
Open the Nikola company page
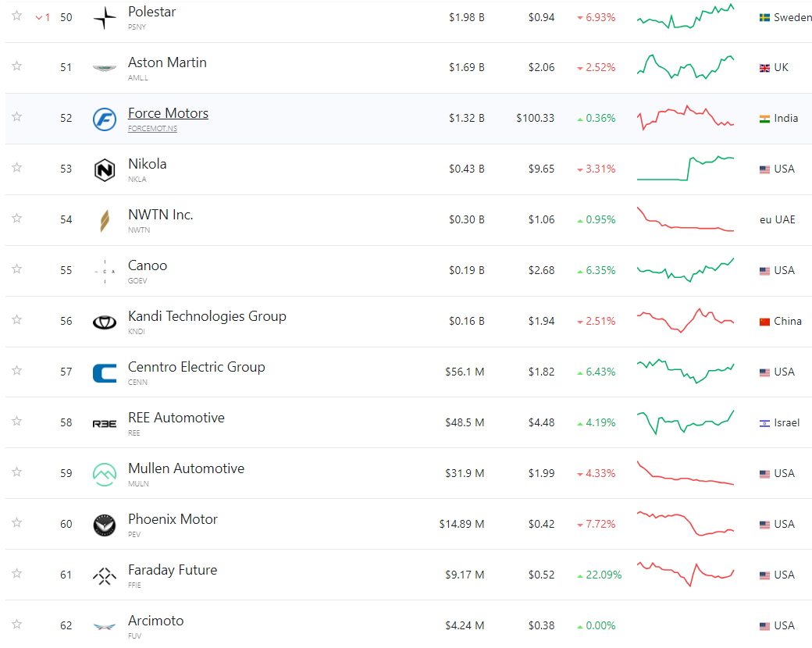[x=148, y=164]
